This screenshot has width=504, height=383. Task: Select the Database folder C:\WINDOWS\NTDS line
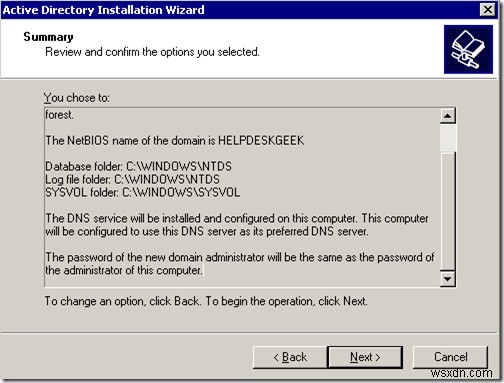click(x=138, y=166)
